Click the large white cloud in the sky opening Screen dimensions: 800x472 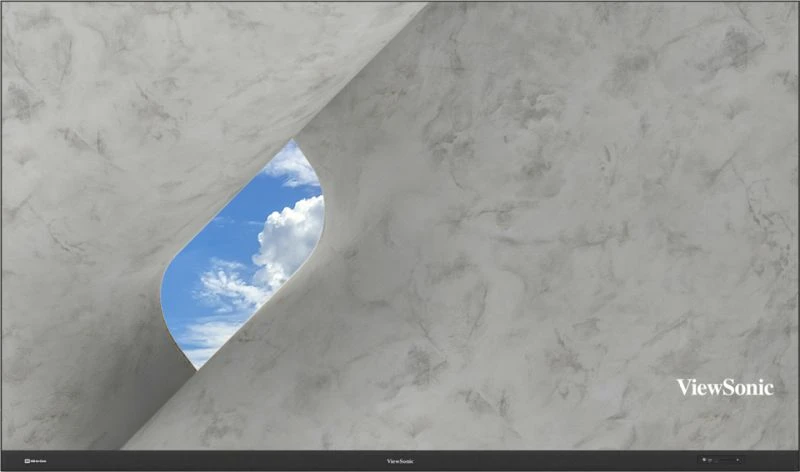(291, 237)
